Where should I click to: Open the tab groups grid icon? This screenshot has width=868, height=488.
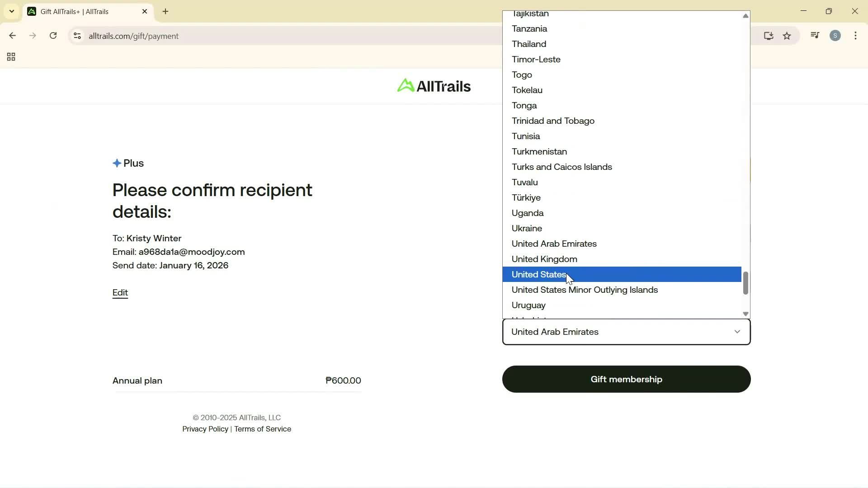point(11,57)
